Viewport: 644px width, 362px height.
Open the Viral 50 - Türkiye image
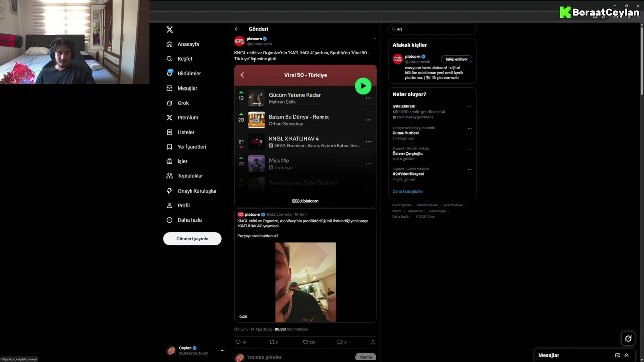305,136
